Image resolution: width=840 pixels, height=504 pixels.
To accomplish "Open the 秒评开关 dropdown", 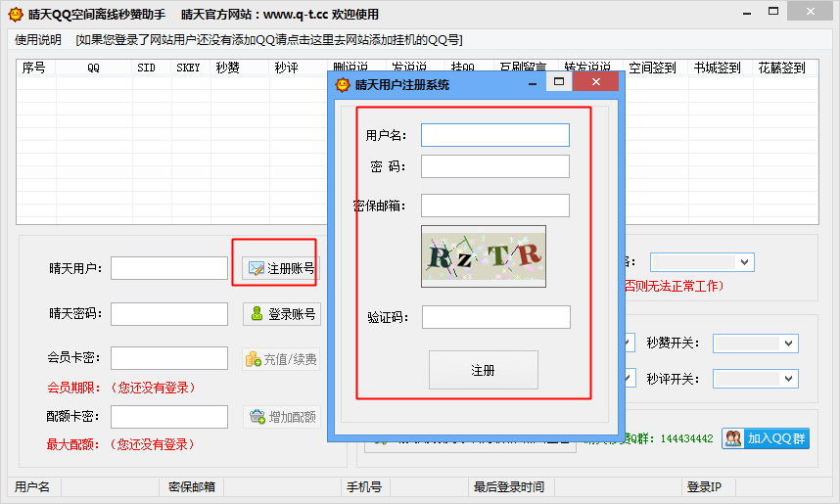I will [756, 379].
